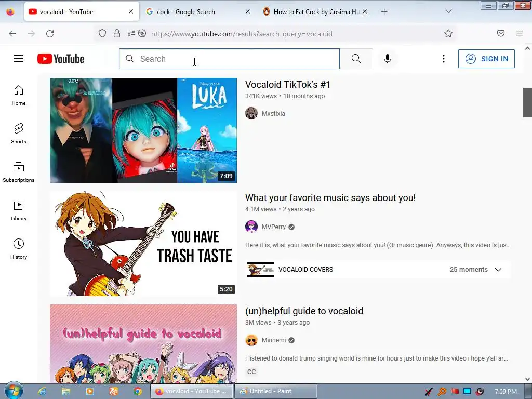
Task: Open Windows Start menu orb
Action: (14, 391)
